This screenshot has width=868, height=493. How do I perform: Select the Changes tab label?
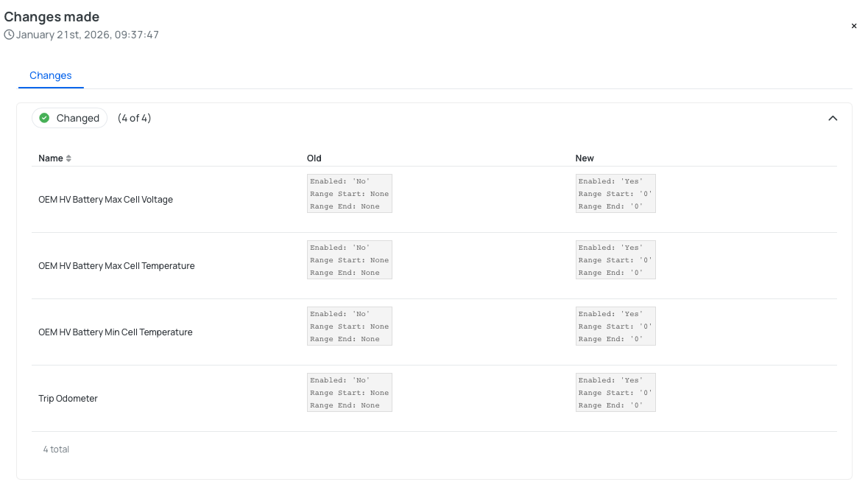(50, 75)
